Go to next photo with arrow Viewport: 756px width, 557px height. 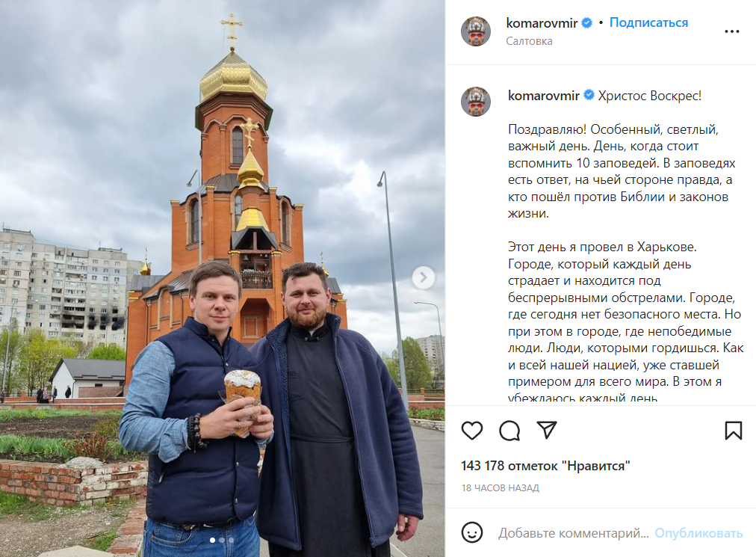coord(424,277)
